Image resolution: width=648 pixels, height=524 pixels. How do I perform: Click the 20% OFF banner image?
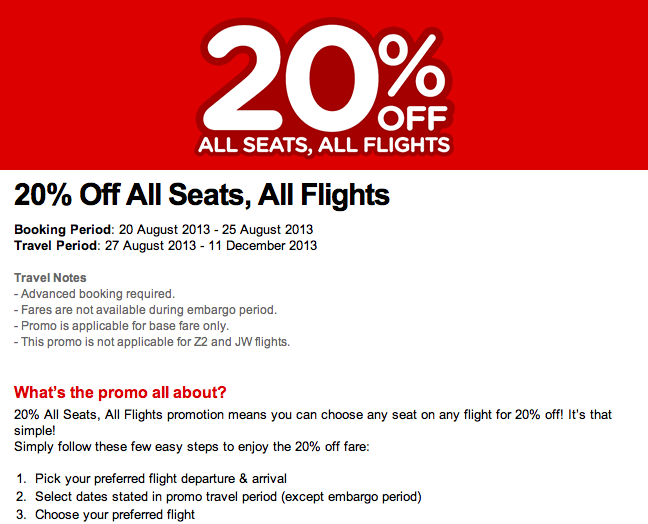point(324,85)
